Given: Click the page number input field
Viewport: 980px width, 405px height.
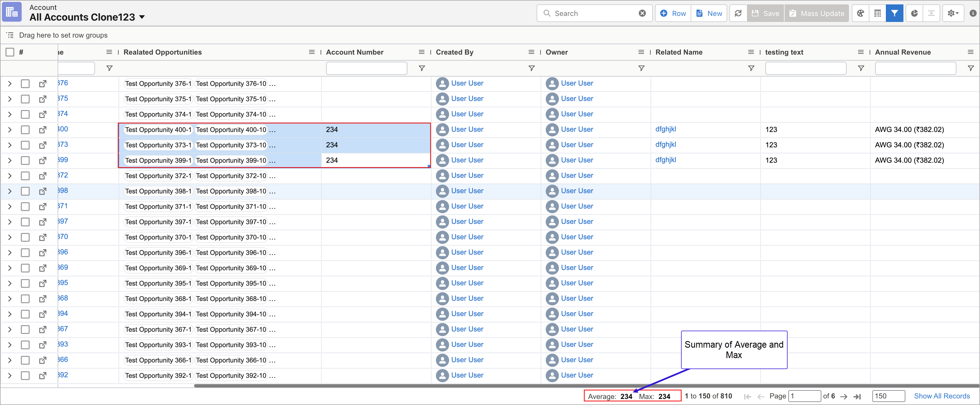Looking at the screenshot, I should [x=804, y=396].
